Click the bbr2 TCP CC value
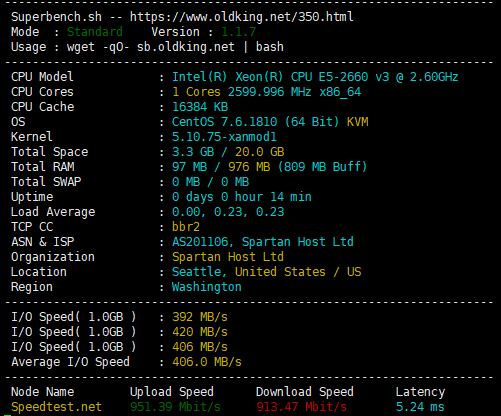 pos(186,227)
